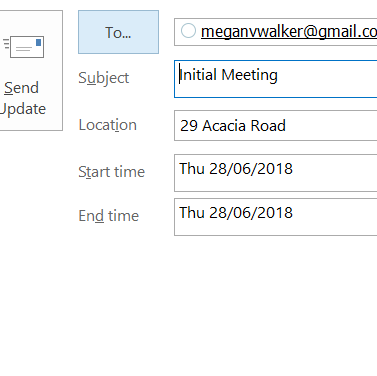Select the End time date box

275,217
